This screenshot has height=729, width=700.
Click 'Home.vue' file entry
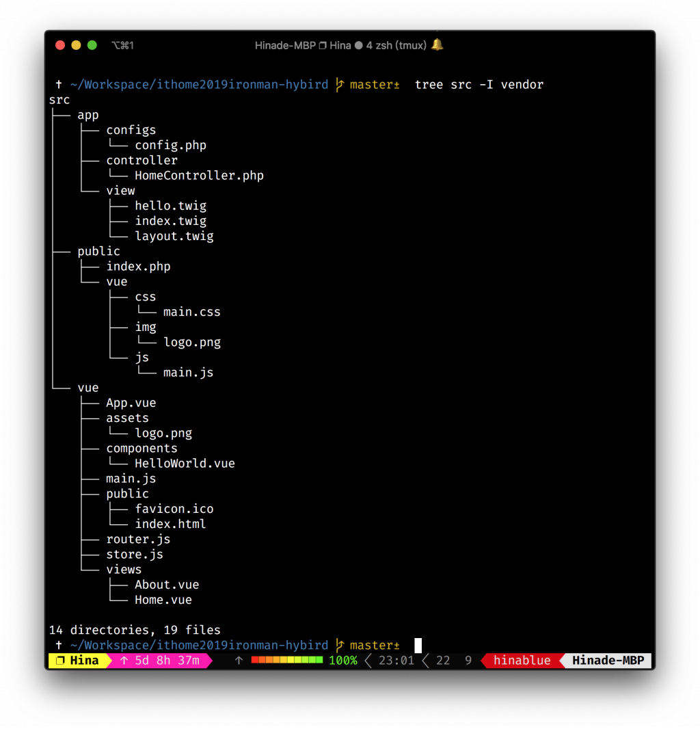[163, 600]
